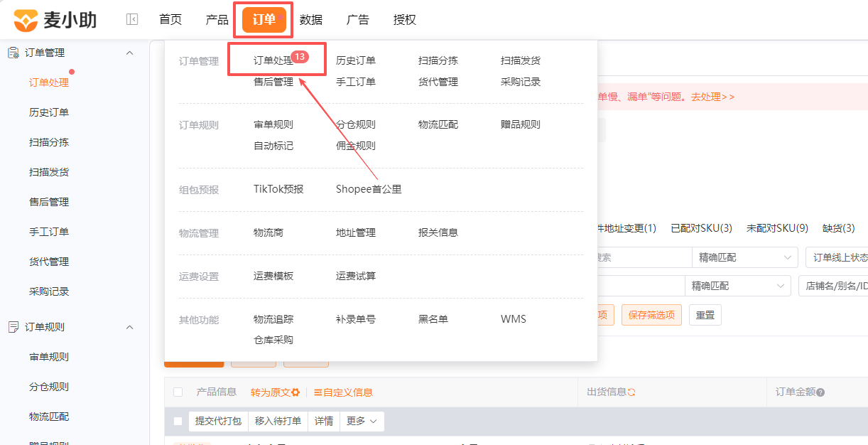Click the list icon beside 自定义信息
Screen dimensions: 868x445
(x=318, y=392)
